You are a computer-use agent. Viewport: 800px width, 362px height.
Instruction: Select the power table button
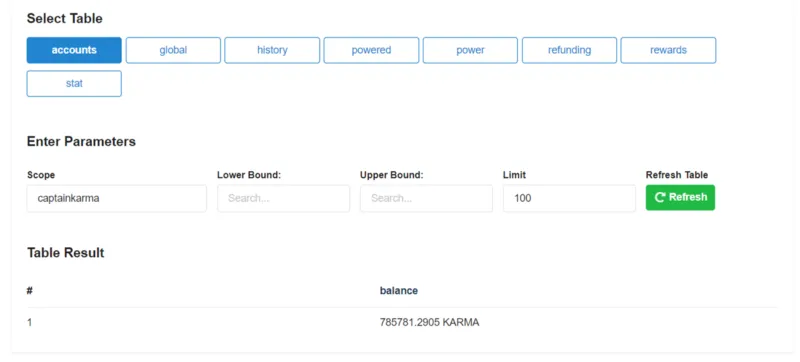470,50
